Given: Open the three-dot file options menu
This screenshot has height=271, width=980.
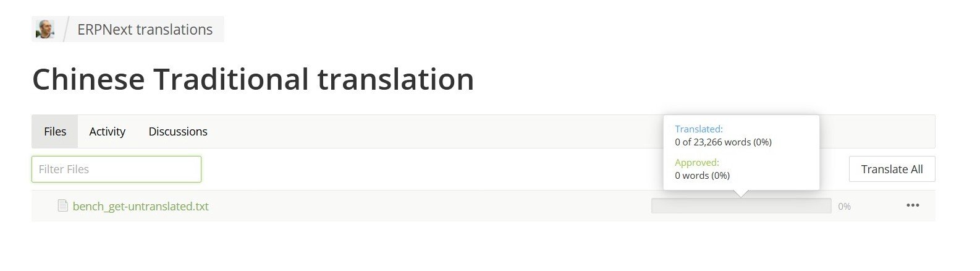Looking at the screenshot, I should (x=913, y=205).
